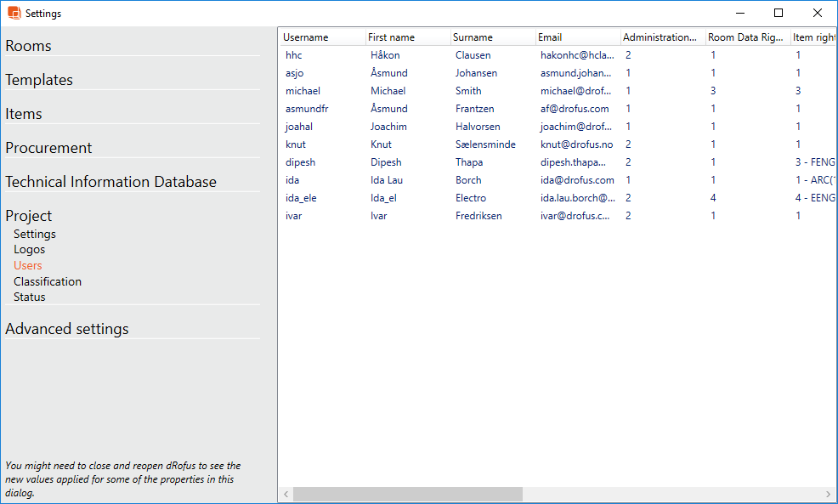Select the user row for michael

coord(303,91)
